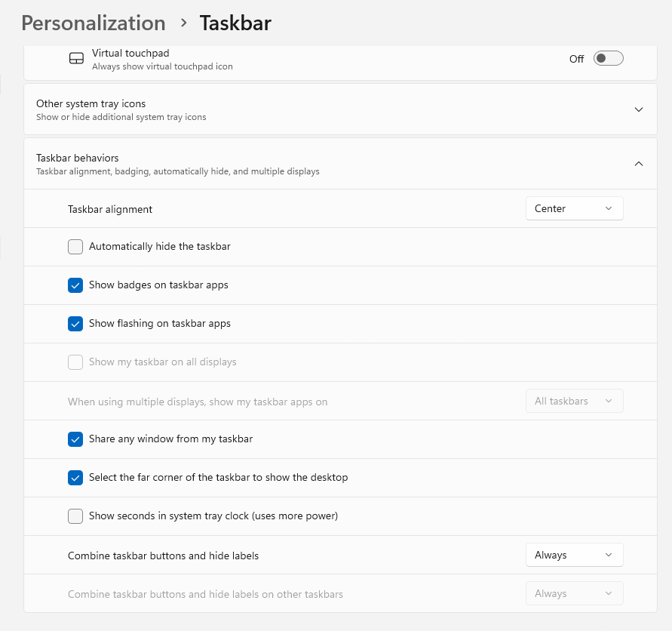
Task: Click the Taskbar behaviors heading
Action: (77, 158)
